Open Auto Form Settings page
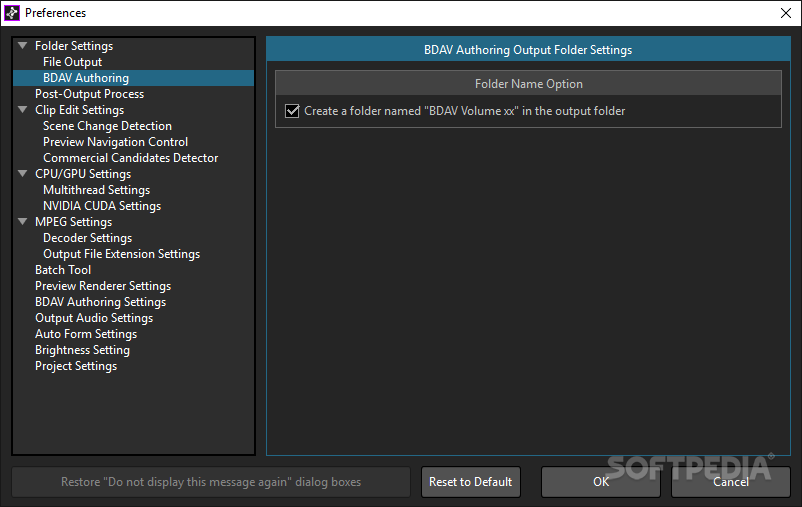This screenshot has width=802, height=507. 86,334
